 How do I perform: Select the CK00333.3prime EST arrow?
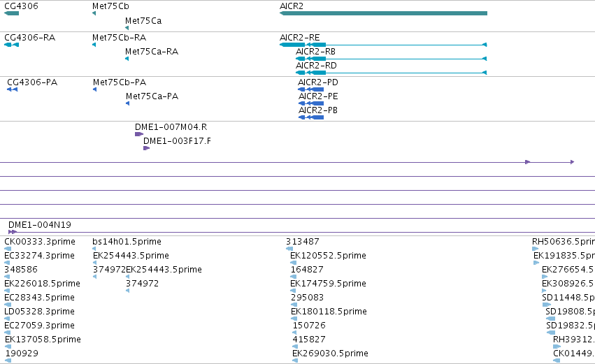tap(8, 249)
